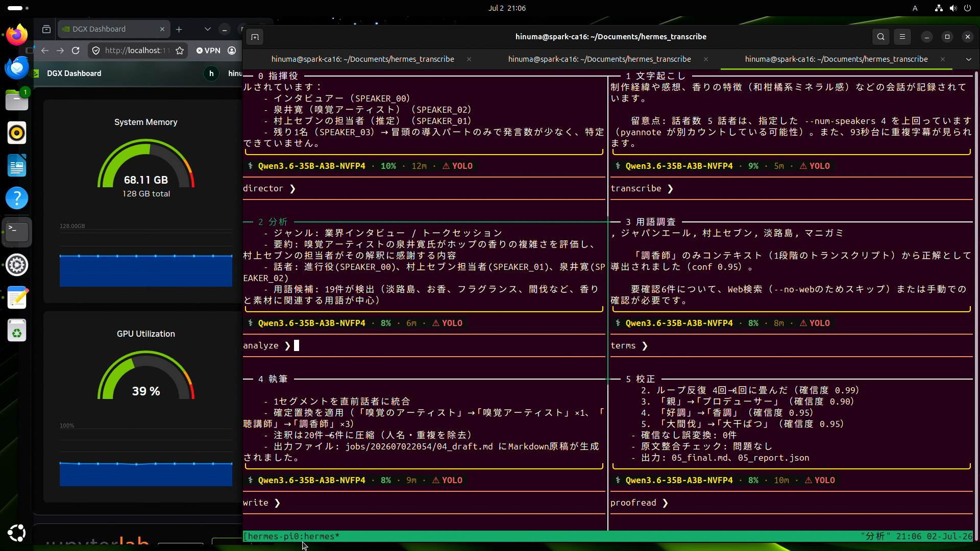This screenshot has width=980, height=551.
Task: Focus the transcribe prompt pane
Action: click(791, 189)
